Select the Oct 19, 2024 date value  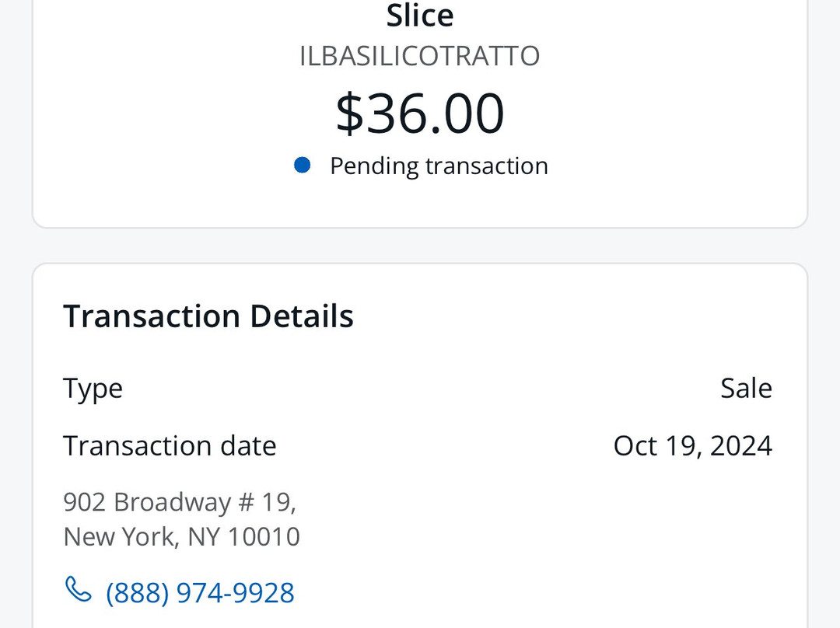tap(692, 445)
